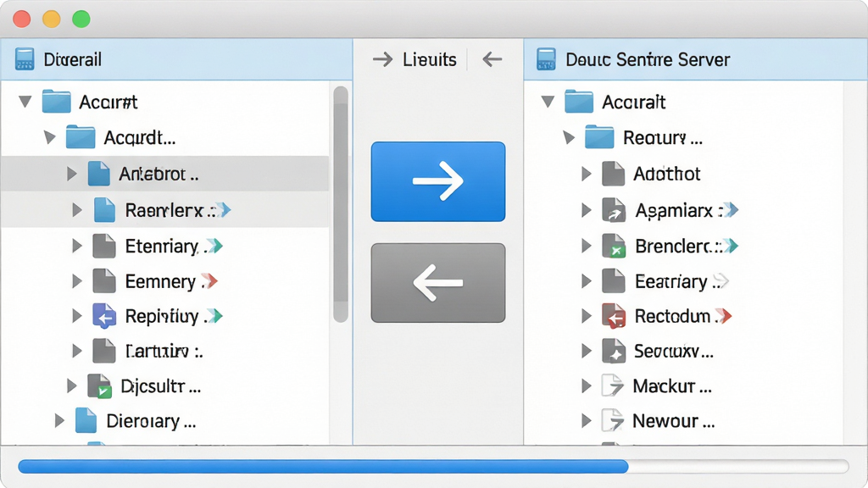
Task: Select the "Djcsultr ..." row text
Action: (x=160, y=386)
